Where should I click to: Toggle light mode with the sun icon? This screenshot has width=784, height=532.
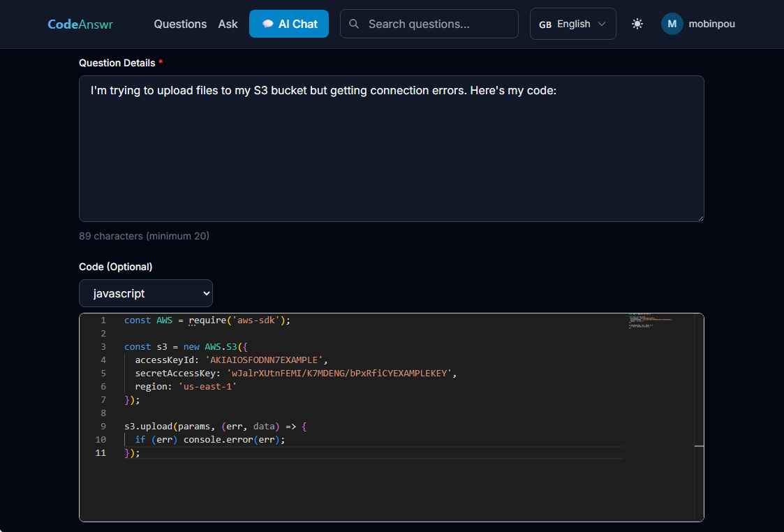637,23
